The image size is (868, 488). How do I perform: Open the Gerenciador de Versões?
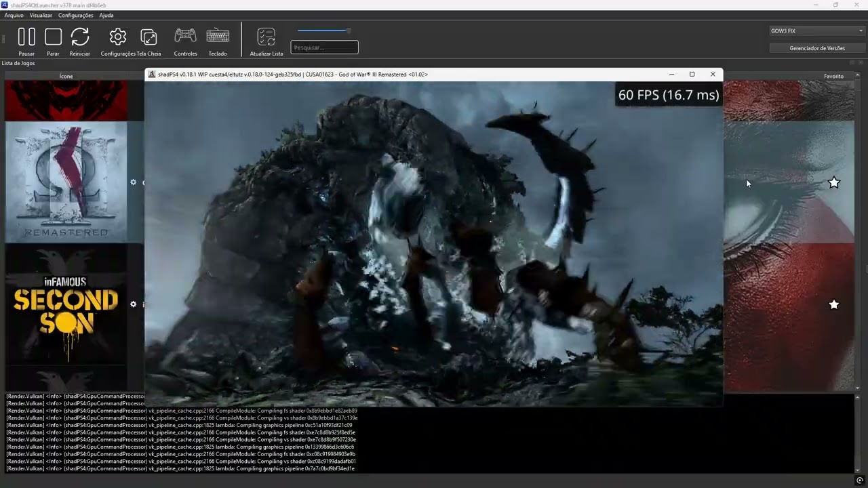pyautogui.click(x=817, y=48)
